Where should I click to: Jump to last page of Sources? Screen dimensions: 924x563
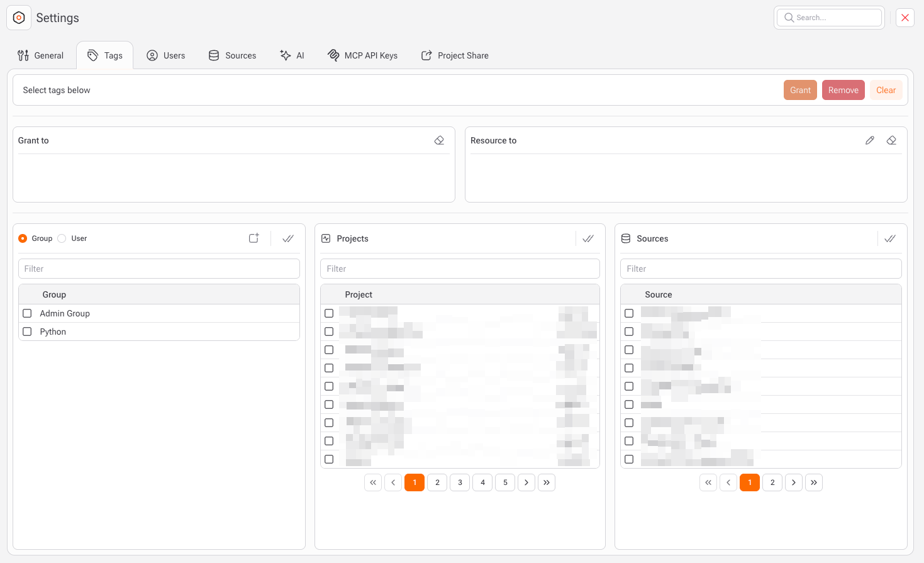click(814, 482)
